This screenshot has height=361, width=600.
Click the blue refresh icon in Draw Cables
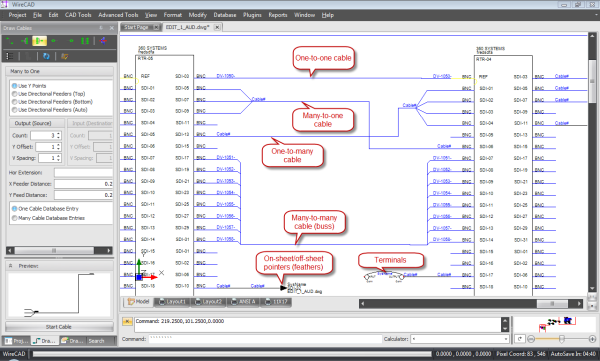click(46, 56)
